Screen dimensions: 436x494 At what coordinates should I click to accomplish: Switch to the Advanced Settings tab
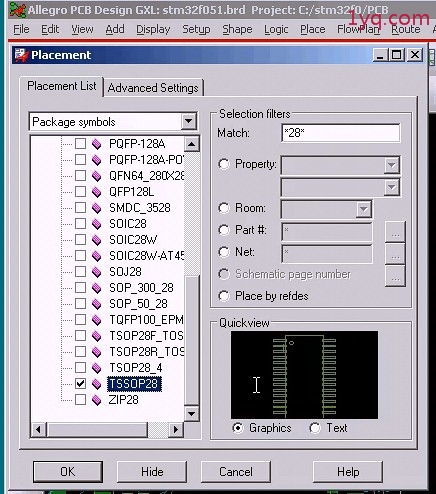[153, 88]
